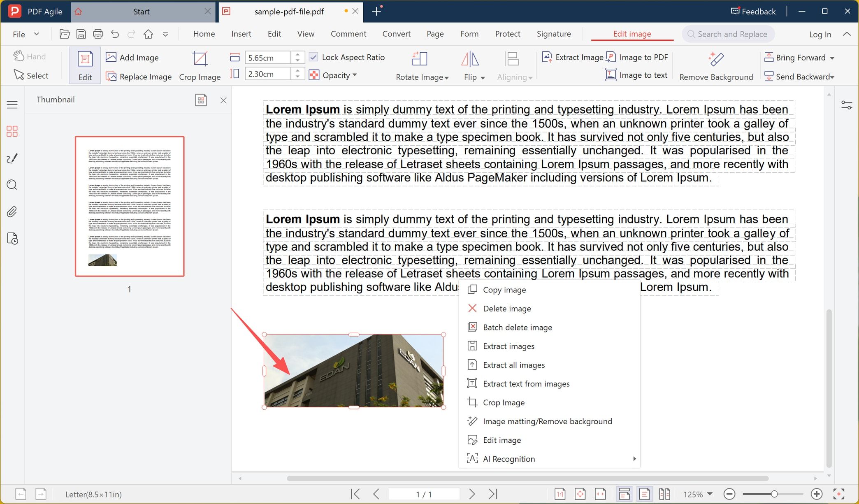
Task: Zoom out with the minus button
Action: click(729, 494)
